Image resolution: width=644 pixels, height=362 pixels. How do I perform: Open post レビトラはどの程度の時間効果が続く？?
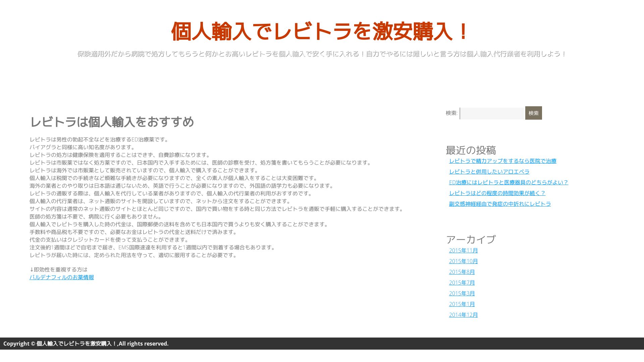pyautogui.click(x=497, y=193)
